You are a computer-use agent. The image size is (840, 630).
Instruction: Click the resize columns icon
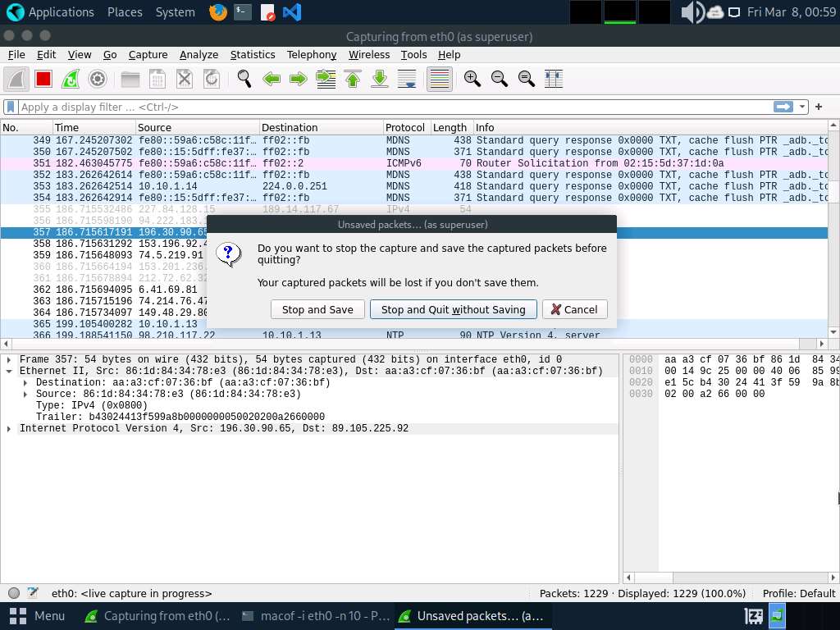pyautogui.click(x=554, y=80)
